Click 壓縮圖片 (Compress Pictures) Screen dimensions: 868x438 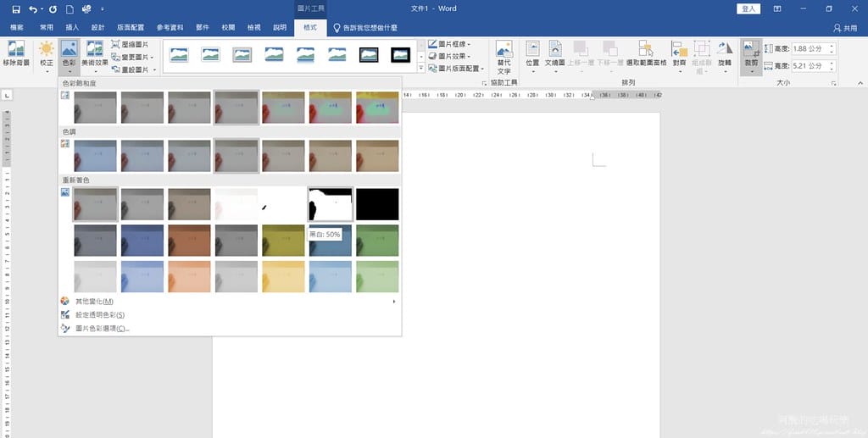pyautogui.click(x=130, y=44)
